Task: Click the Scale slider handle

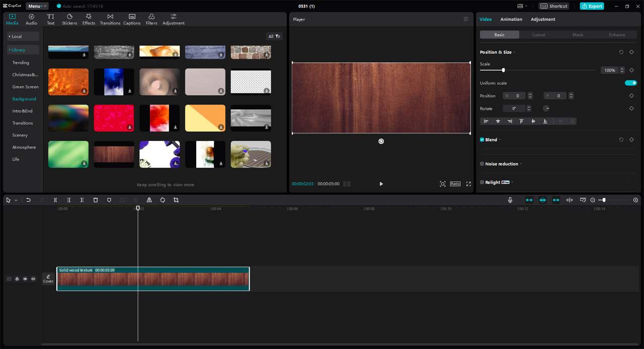Action: (503, 70)
